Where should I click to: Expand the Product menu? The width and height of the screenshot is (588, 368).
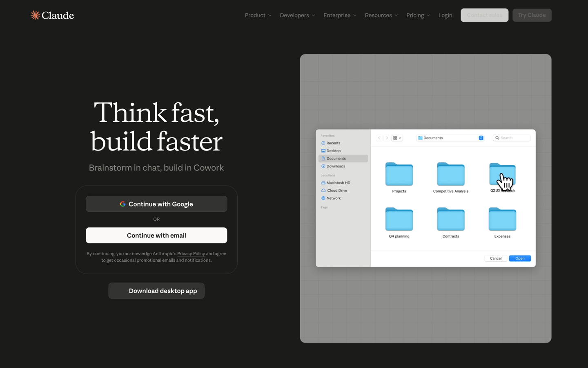point(258,15)
